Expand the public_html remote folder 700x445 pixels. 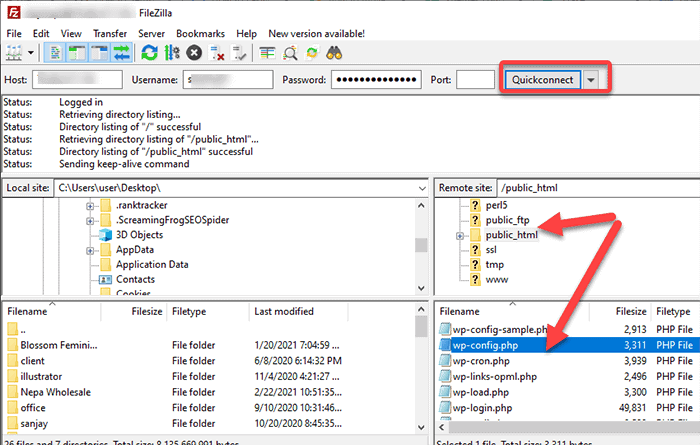(459, 236)
